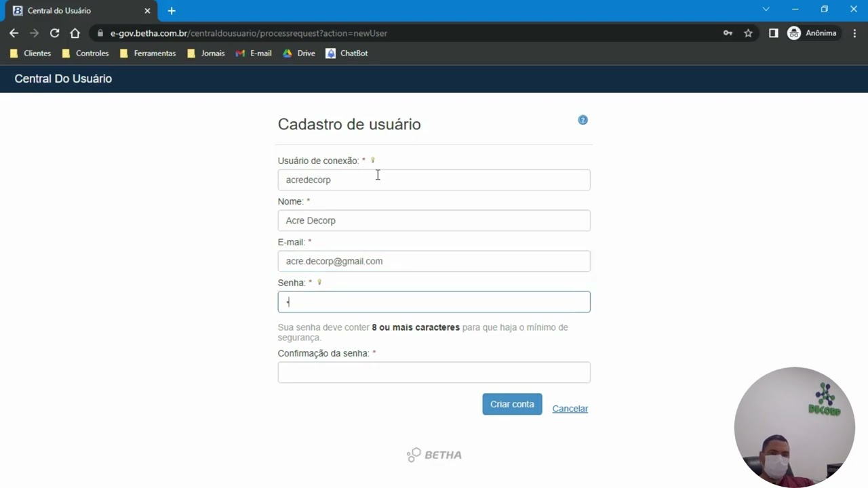Open the ChatBot bookmark
Screen dimensions: 868x488
tap(347, 54)
